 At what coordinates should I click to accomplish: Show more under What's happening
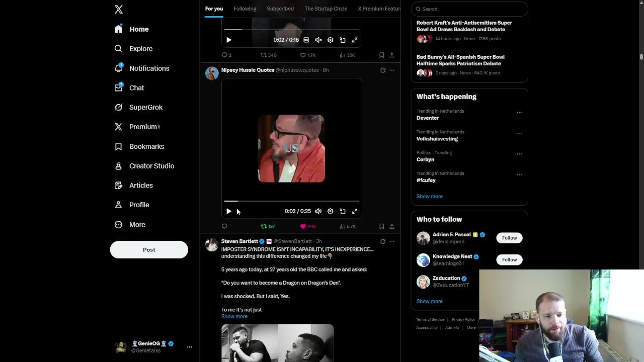pos(430,197)
